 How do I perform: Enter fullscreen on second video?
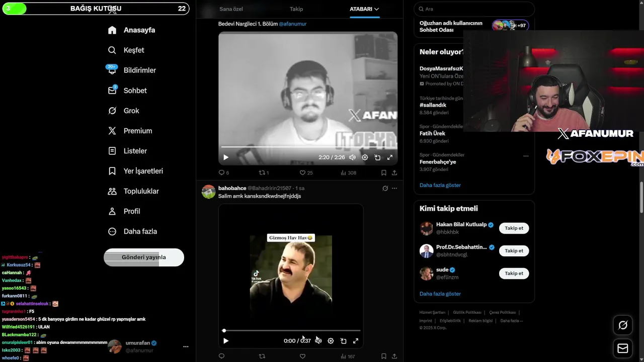356,341
